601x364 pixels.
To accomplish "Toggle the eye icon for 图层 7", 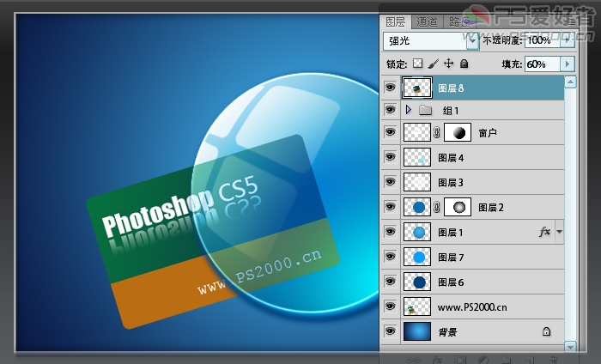I will 390,257.
